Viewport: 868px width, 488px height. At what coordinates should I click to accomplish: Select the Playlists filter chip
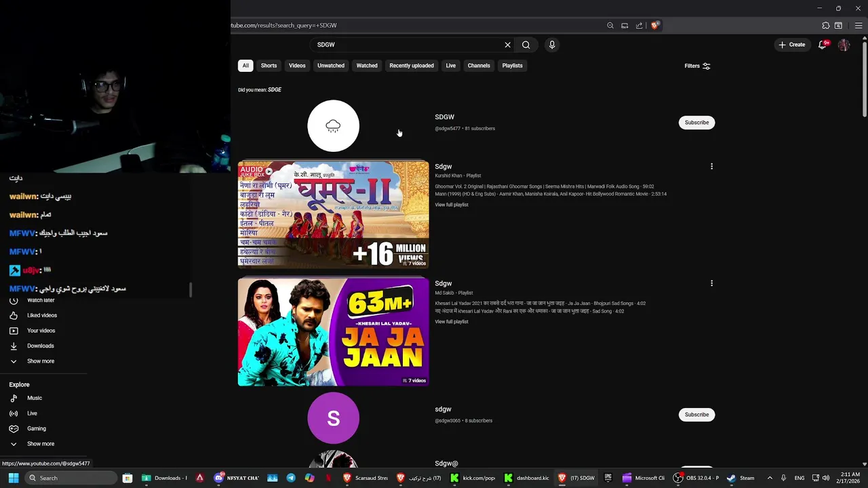coord(512,66)
